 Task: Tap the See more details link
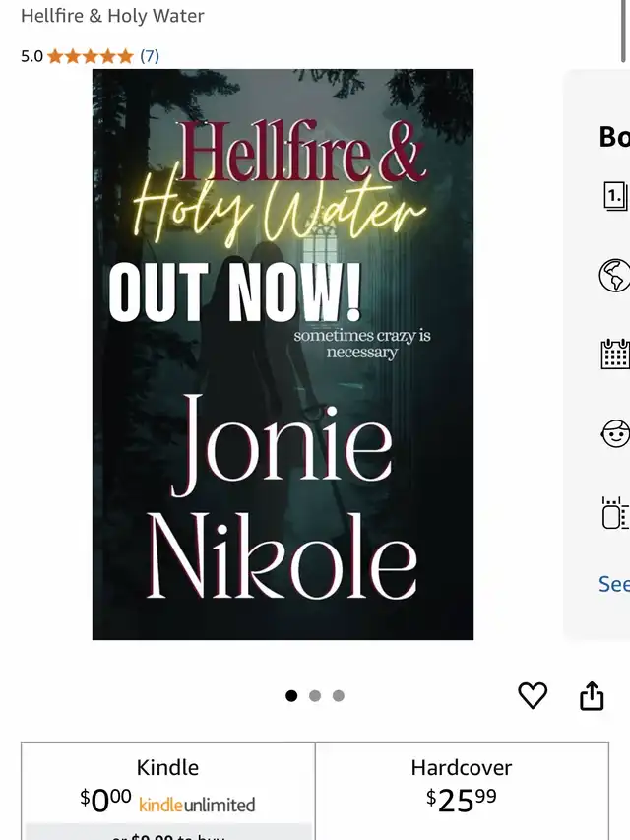click(614, 584)
